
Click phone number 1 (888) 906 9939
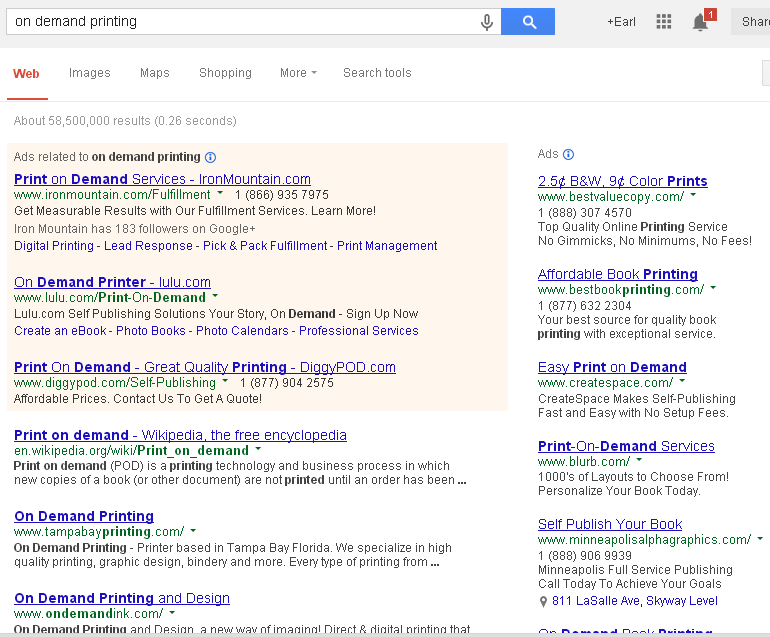coord(585,555)
